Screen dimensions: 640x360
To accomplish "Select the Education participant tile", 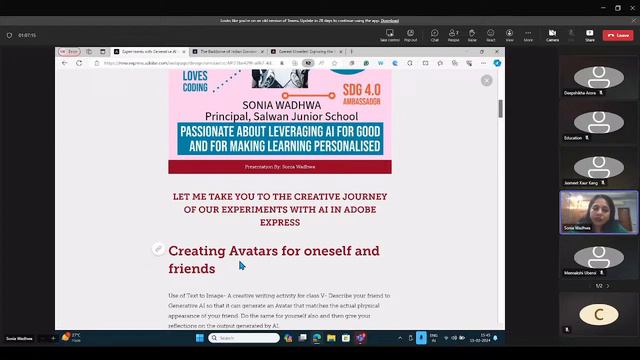I will [x=598, y=122].
